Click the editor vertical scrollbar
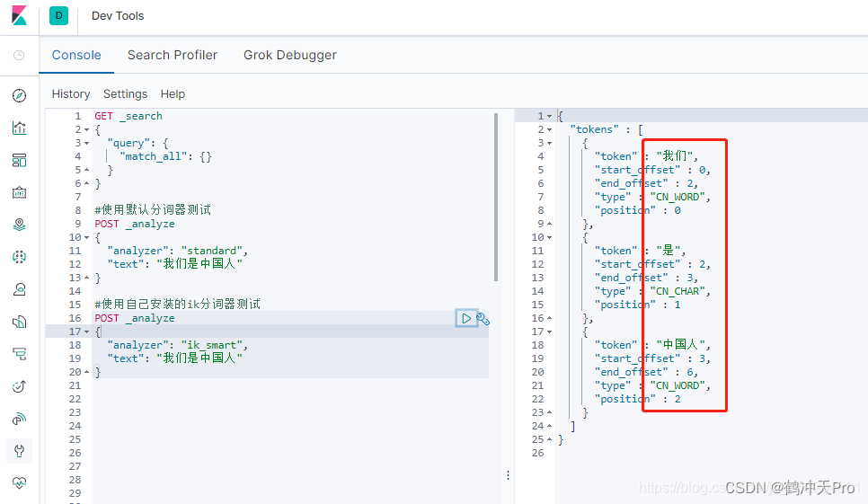The height and width of the screenshot is (504, 868). [496, 197]
